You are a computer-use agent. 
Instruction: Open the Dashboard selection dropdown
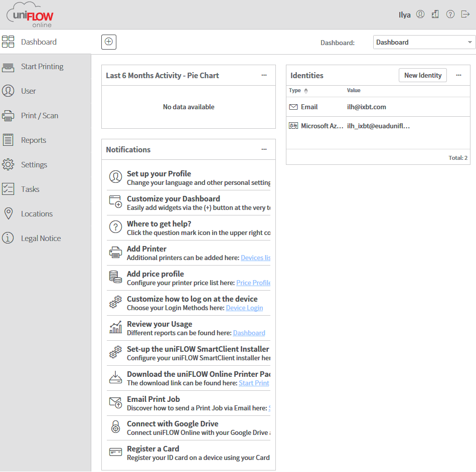(x=424, y=42)
